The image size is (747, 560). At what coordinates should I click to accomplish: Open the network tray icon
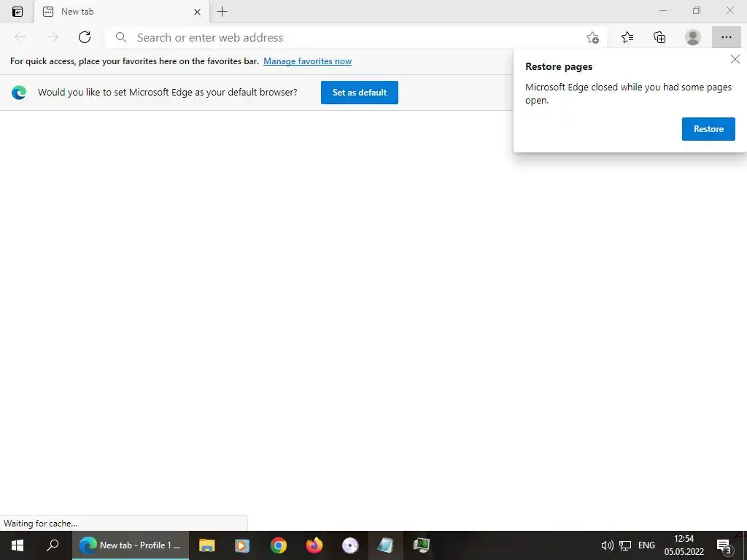pos(625,545)
